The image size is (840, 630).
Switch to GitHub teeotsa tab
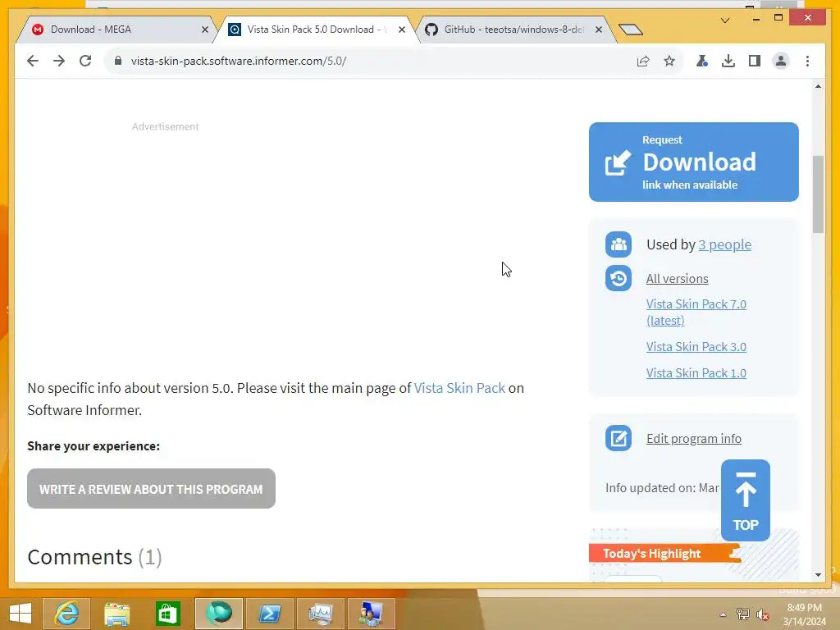pyautogui.click(x=514, y=30)
